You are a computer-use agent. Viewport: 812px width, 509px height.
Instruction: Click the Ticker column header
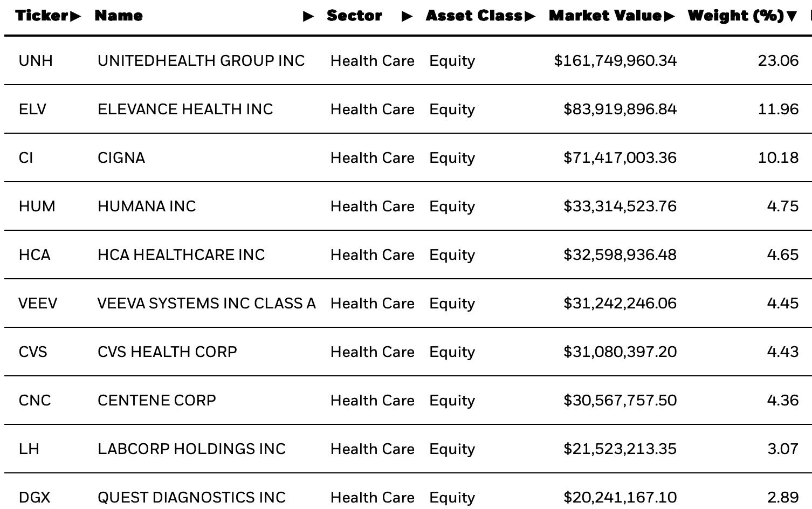pyautogui.click(x=42, y=16)
